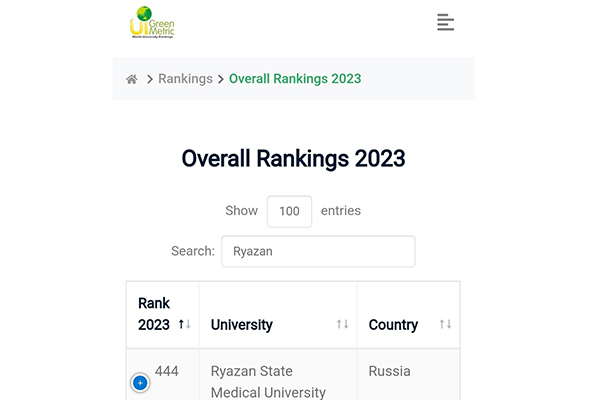Screen dimensions: 600x400
Task: Click the UI GreenMetric logo
Action: [x=152, y=22]
